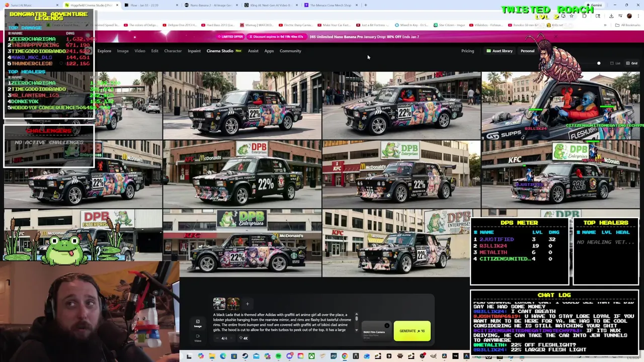Switch the gallery to List view
The width and height of the screenshot is (644, 362).
coord(615,63)
